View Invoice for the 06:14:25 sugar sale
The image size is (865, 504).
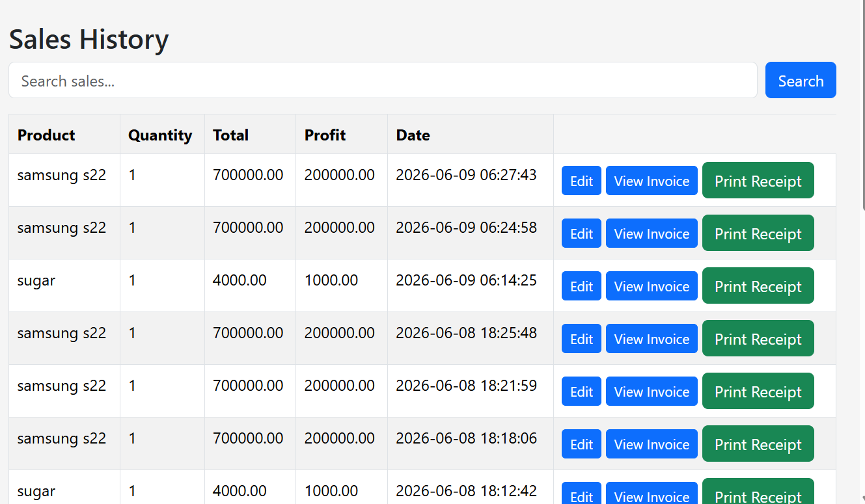pyautogui.click(x=652, y=285)
